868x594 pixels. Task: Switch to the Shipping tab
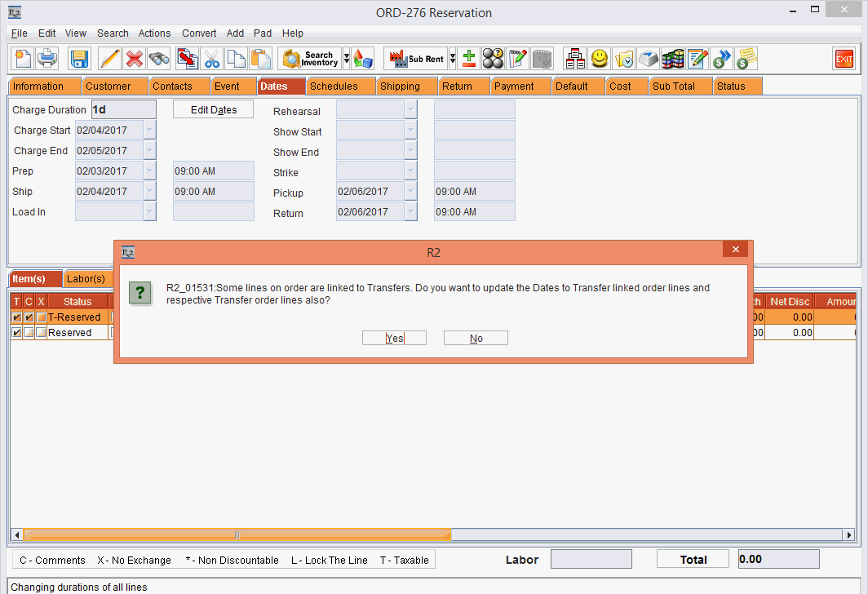pyautogui.click(x=400, y=86)
